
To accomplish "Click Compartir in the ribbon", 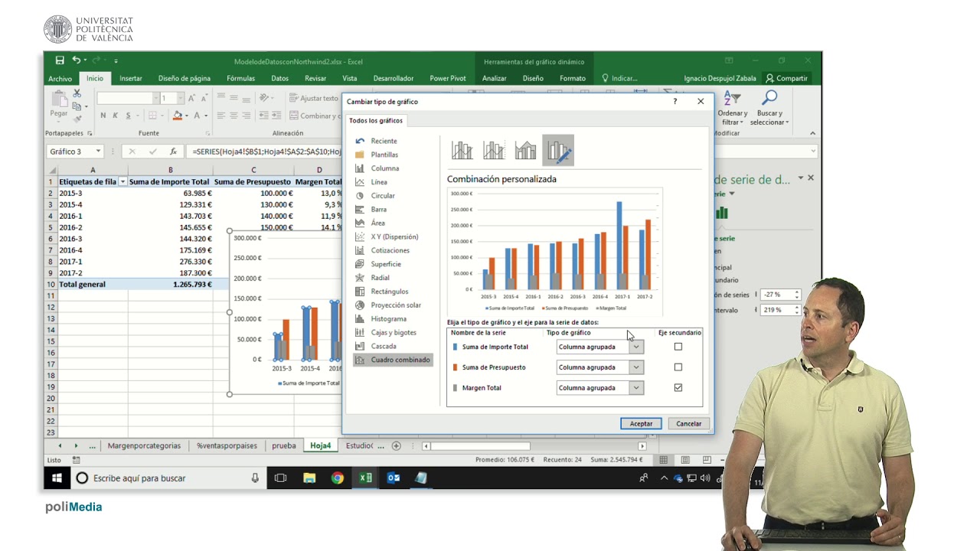I will click(x=786, y=78).
